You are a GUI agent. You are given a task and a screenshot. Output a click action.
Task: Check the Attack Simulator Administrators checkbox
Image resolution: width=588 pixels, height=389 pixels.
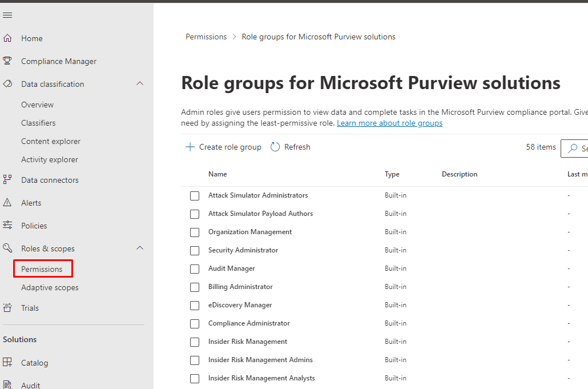195,196
